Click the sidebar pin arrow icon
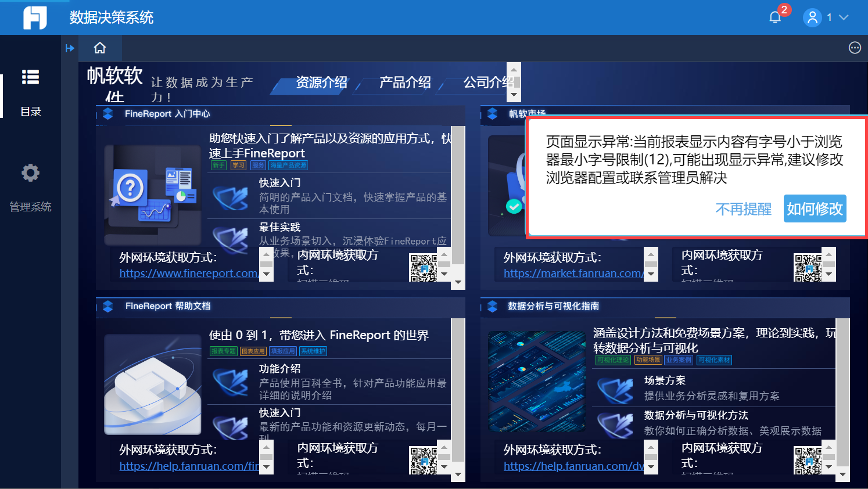This screenshot has height=489, width=868. coord(70,48)
